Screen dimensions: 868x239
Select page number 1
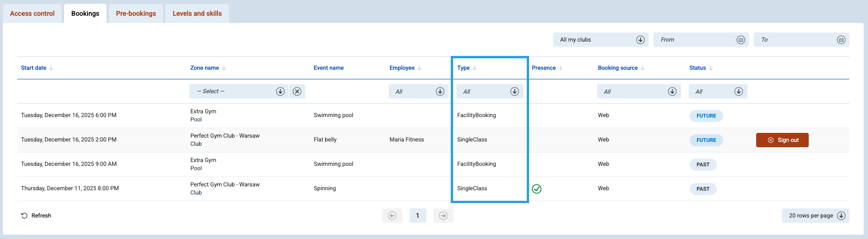(x=418, y=216)
